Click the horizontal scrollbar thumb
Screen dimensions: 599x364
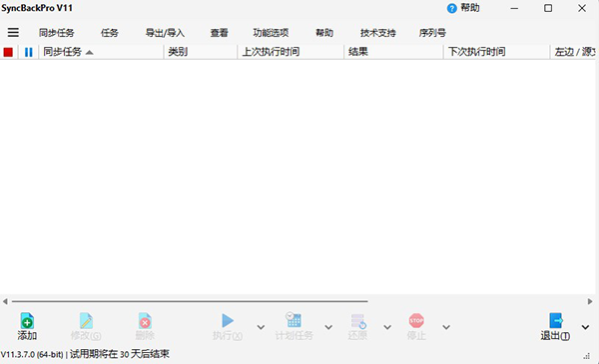click(190, 301)
